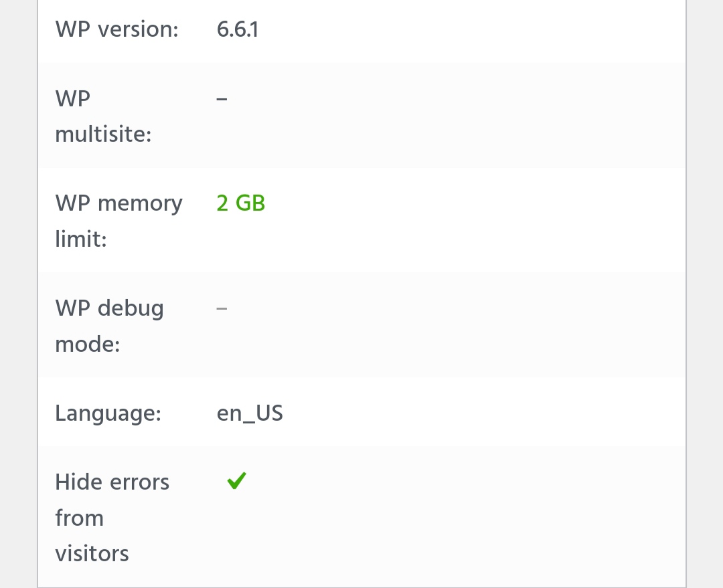Image resolution: width=723 pixels, height=588 pixels.
Task: Click the word 'limit:' under WP memory
Action: (81, 239)
